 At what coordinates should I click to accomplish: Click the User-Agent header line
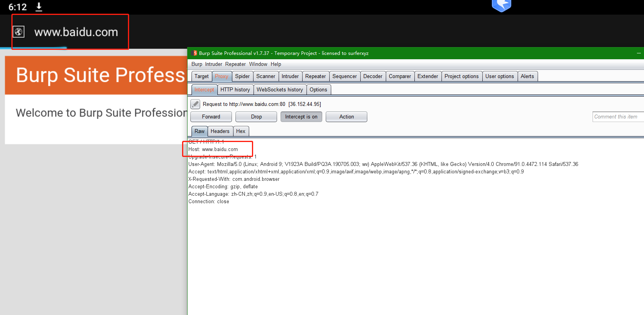pos(383,164)
